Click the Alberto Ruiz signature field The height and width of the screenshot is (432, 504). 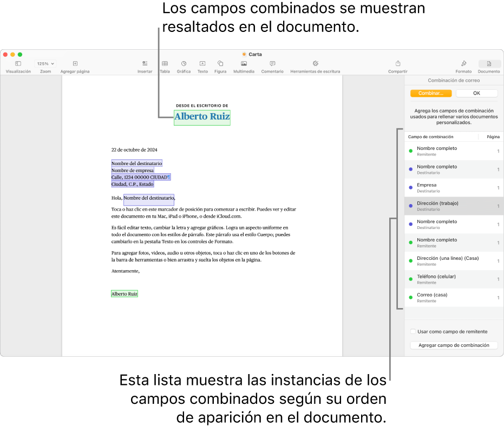(x=125, y=294)
